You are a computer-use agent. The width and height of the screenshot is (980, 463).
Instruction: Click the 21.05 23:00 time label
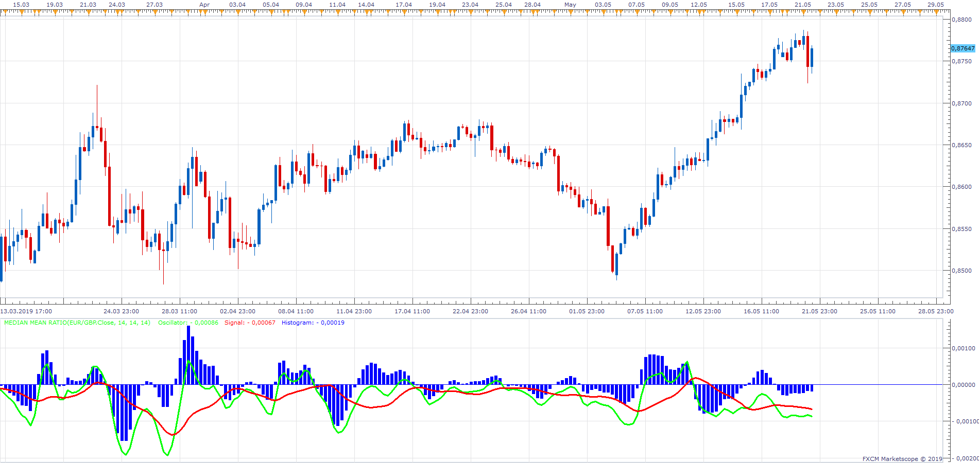click(x=820, y=311)
